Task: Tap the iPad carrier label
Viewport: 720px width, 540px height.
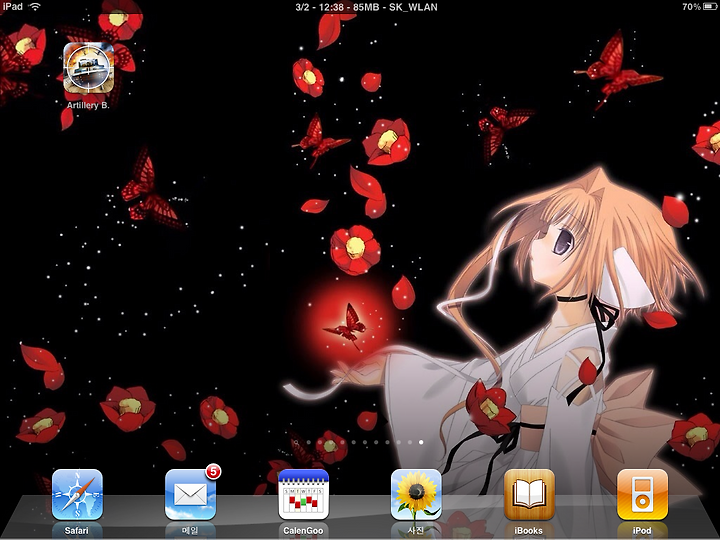Action: (12, 6)
